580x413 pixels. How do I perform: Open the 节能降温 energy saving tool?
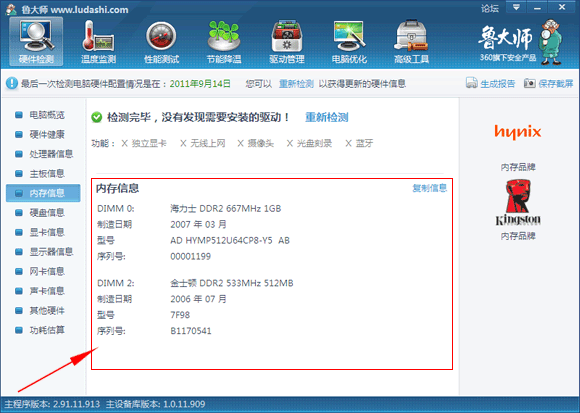pos(224,42)
